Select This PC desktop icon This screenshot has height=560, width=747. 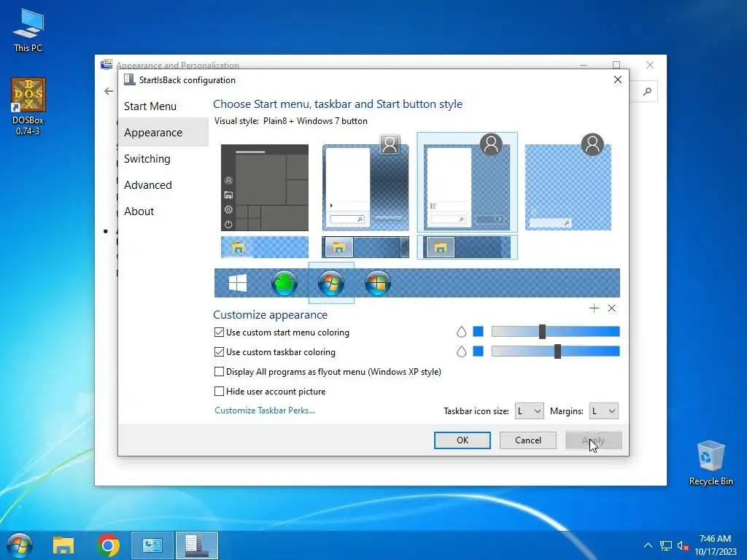[28, 30]
